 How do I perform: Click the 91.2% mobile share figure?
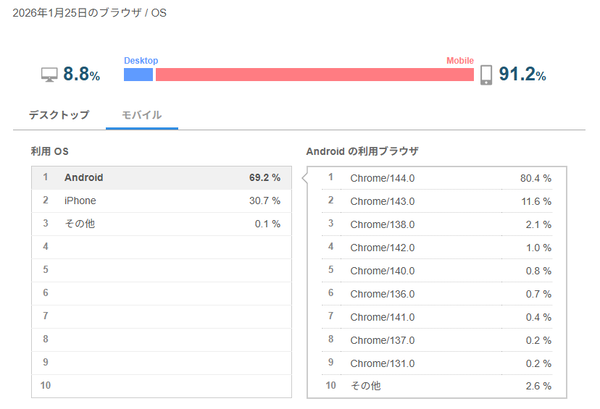click(524, 74)
